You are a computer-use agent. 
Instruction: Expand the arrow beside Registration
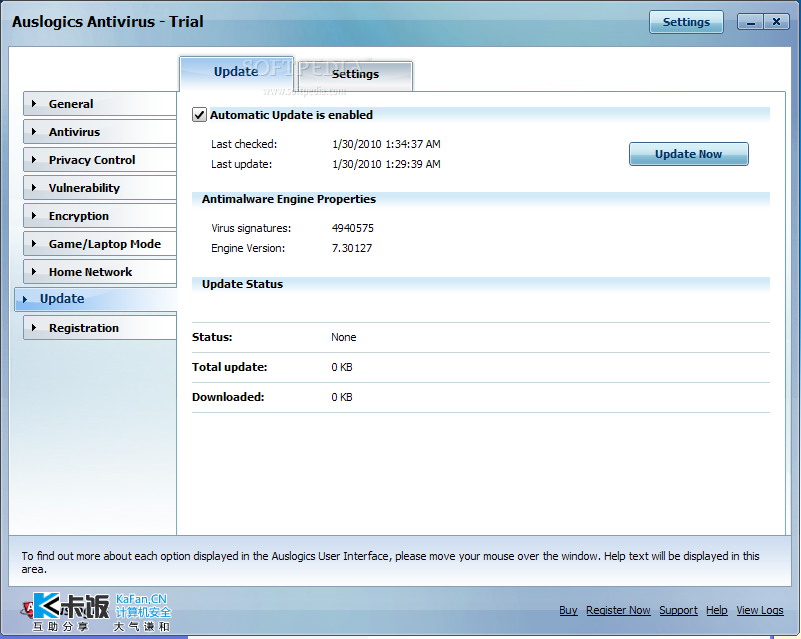point(34,328)
